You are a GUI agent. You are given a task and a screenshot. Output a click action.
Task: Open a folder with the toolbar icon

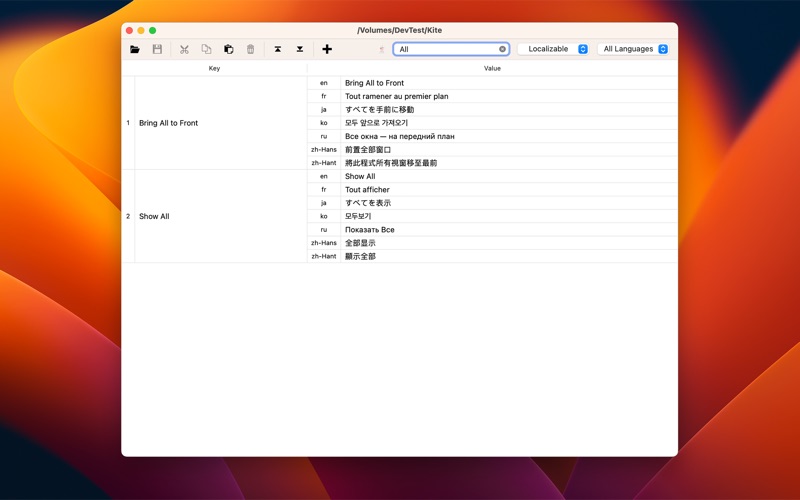[x=135, y=49]
